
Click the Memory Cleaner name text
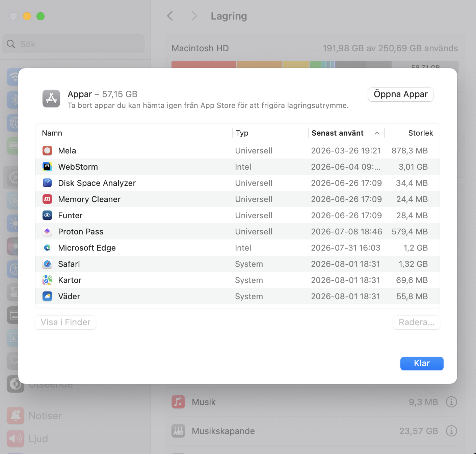click(89, 199)
